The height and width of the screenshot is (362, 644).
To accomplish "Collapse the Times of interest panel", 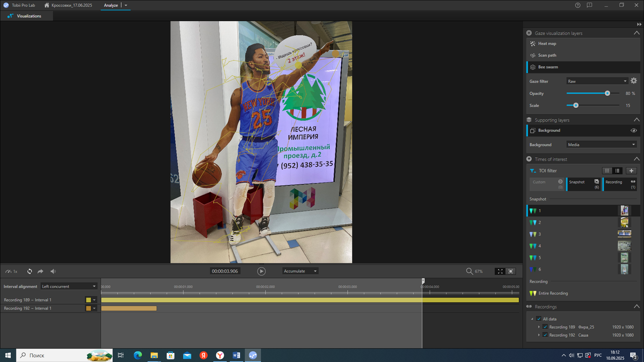I will (x=636, y=159).
